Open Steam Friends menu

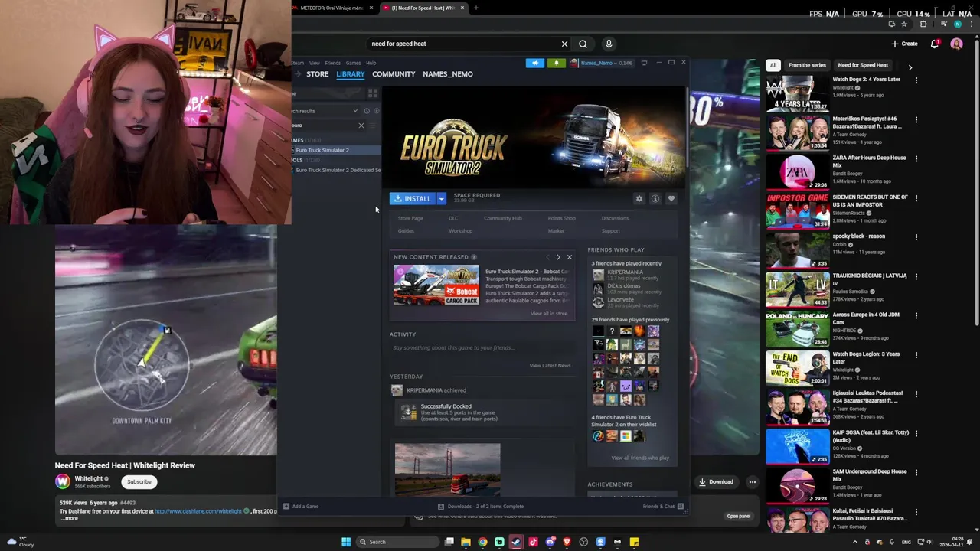[332, 63]
